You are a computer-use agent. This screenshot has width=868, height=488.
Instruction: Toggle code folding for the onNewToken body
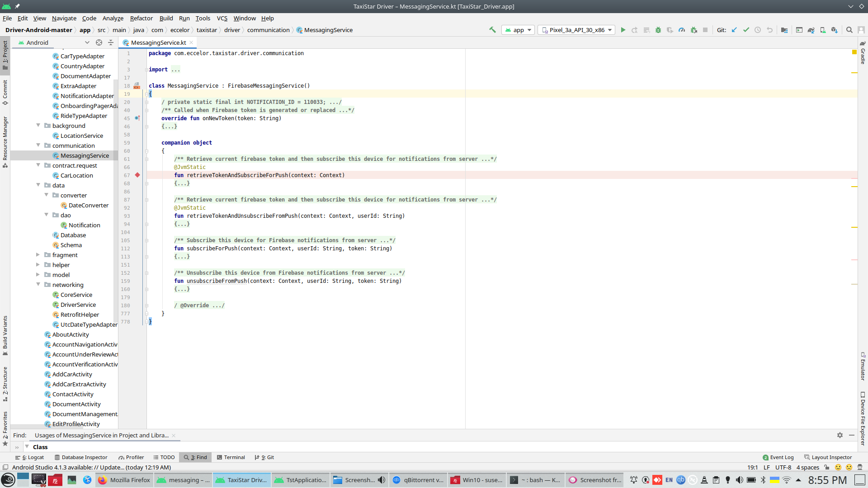[146, 127]
